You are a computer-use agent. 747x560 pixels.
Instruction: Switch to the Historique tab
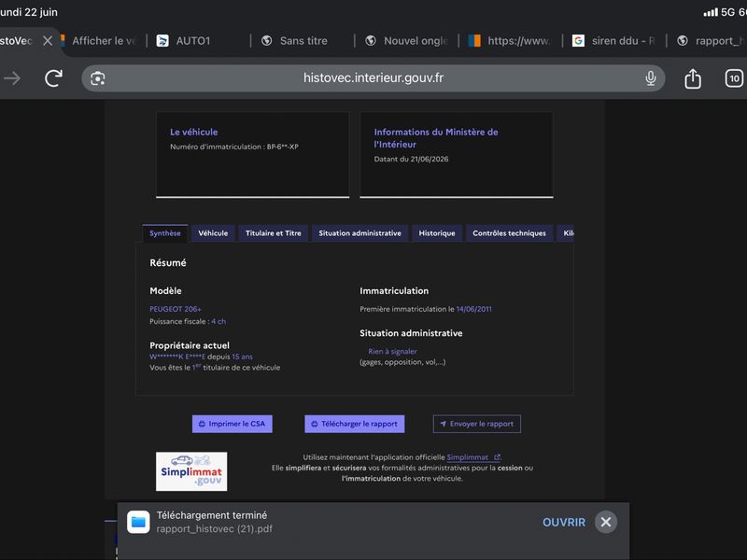[x=437, y=233]
